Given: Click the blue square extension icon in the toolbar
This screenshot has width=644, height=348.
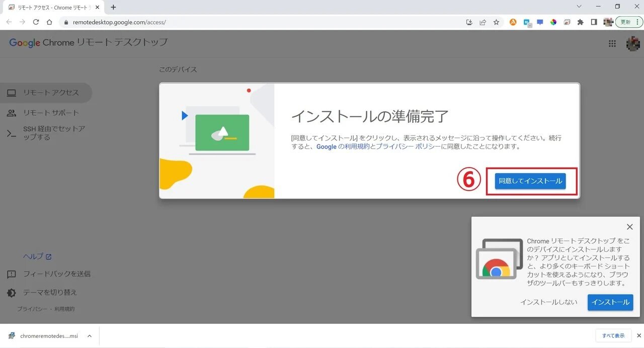Looking at the screenshot, I should (x=527, y=22).
